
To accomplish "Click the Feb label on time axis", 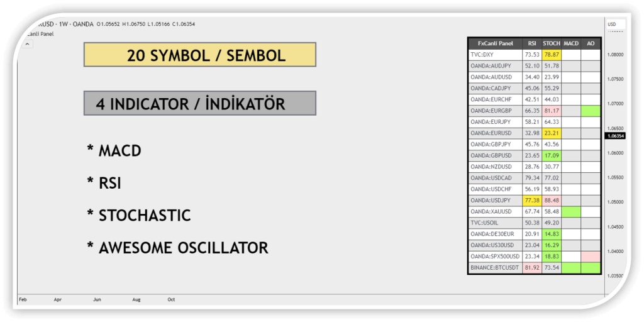I will 23,300.
